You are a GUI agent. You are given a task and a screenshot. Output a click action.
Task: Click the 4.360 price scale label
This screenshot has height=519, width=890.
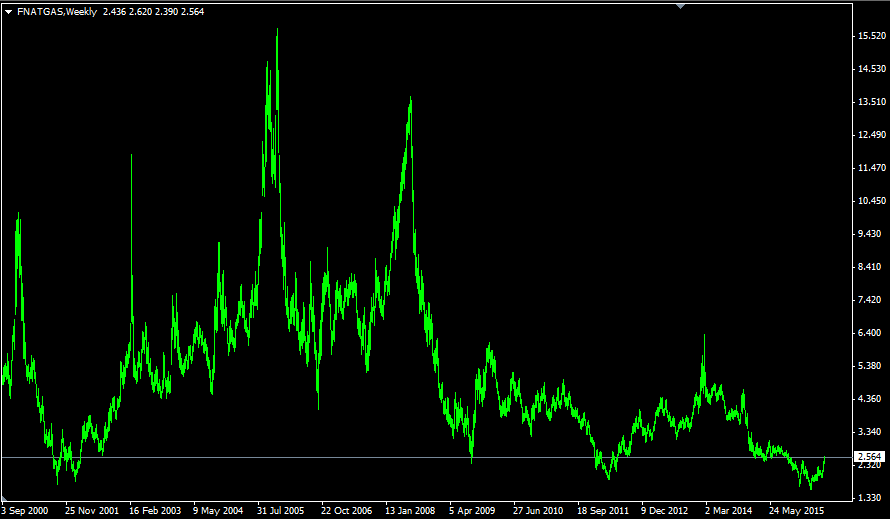pos(872,399)
